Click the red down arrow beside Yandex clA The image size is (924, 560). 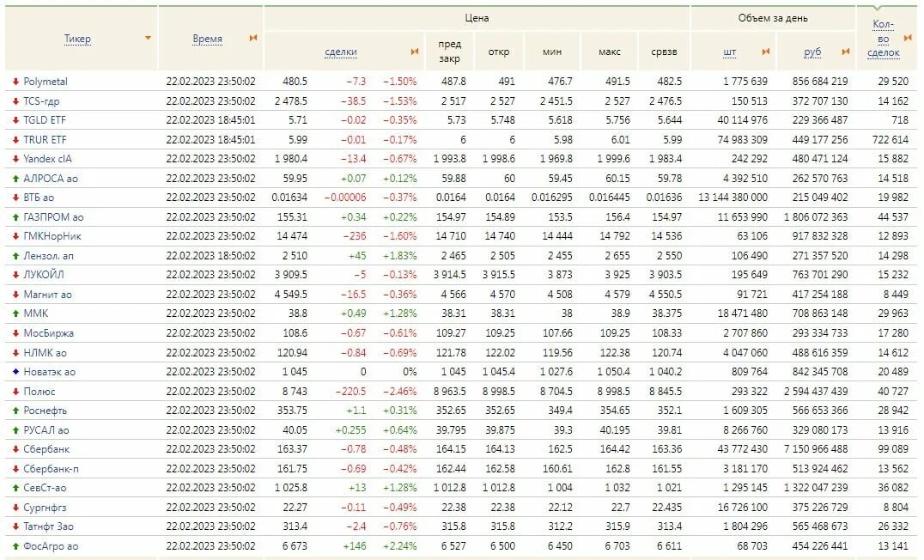click(x=16, y=159)
